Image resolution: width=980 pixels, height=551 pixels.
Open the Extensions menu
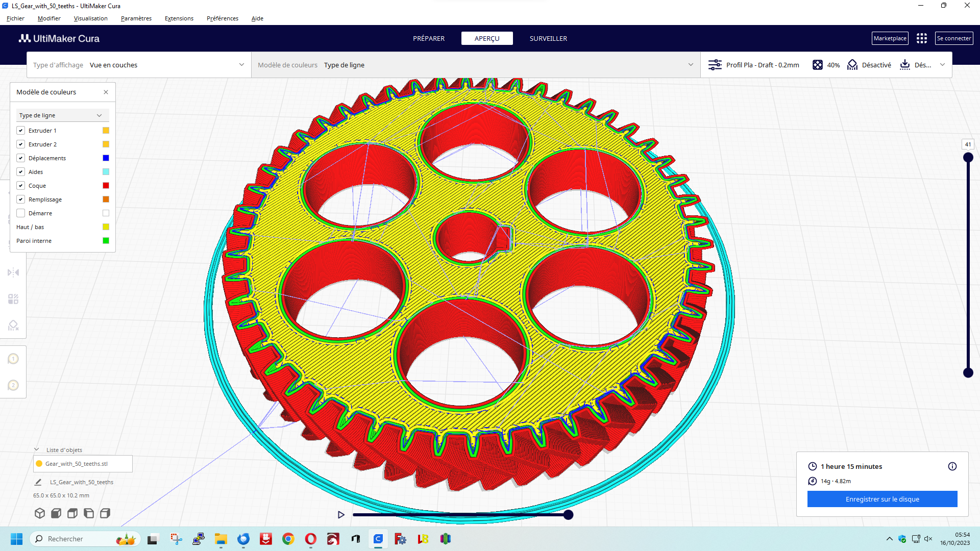[x=179, y=18]
